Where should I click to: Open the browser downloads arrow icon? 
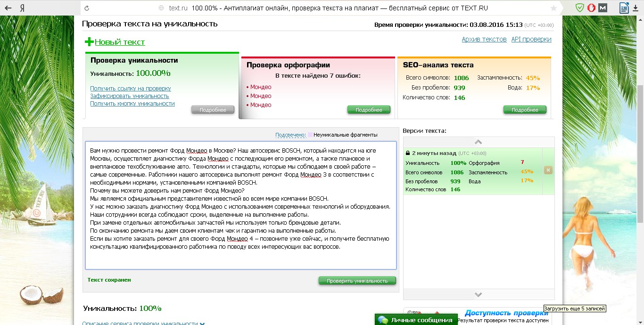click(x=636, y=8)
